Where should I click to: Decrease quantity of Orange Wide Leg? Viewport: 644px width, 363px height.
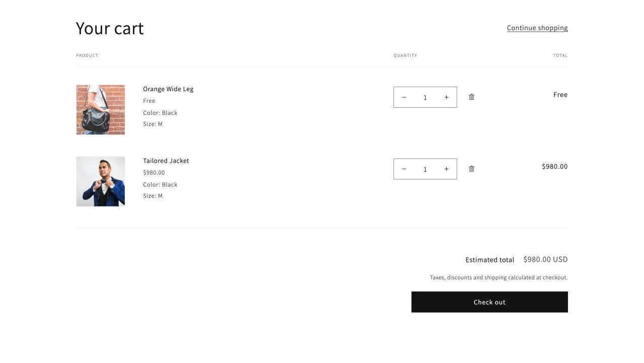tap(404, 97)
